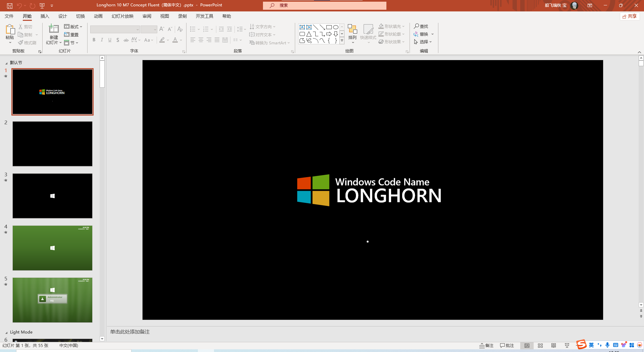Select the right arrow shape in gallery
The image size is (644, 352).
click(329, 34)
